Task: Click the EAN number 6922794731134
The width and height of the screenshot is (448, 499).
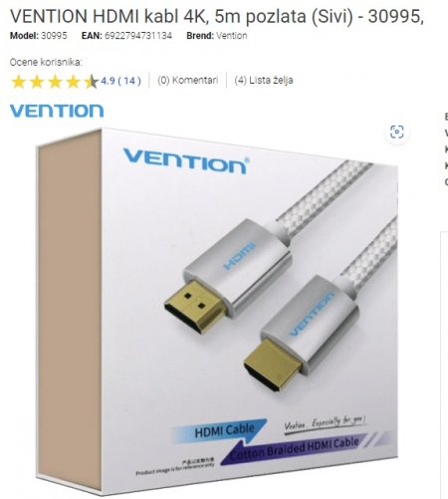Action: 138,36
